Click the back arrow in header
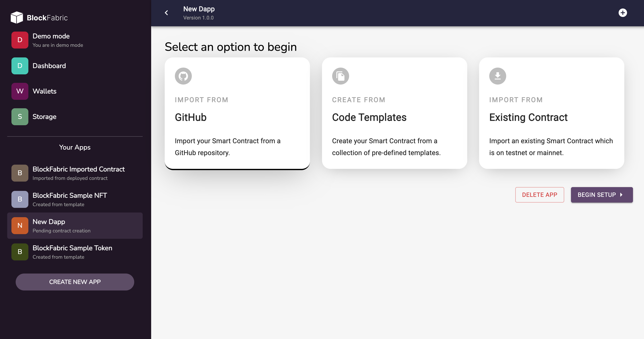Screen dimensions: 644x339 pos(166,13)
